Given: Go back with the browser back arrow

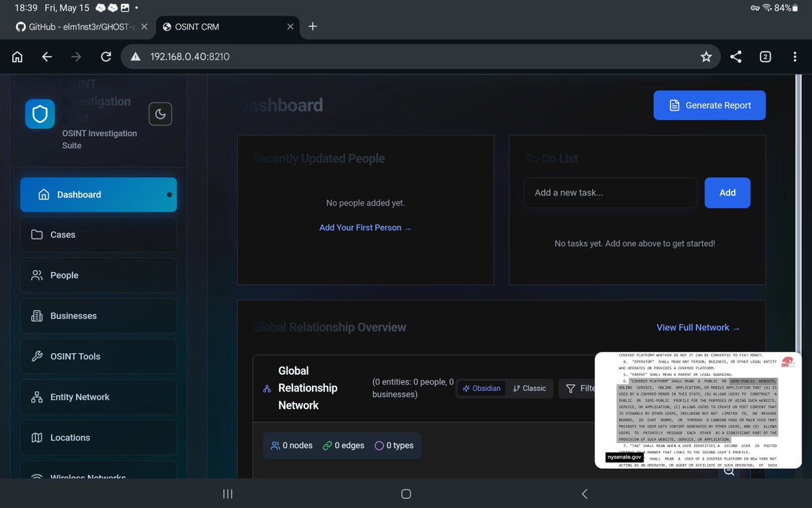Looking at the screenshot, I should coord(47,57).
